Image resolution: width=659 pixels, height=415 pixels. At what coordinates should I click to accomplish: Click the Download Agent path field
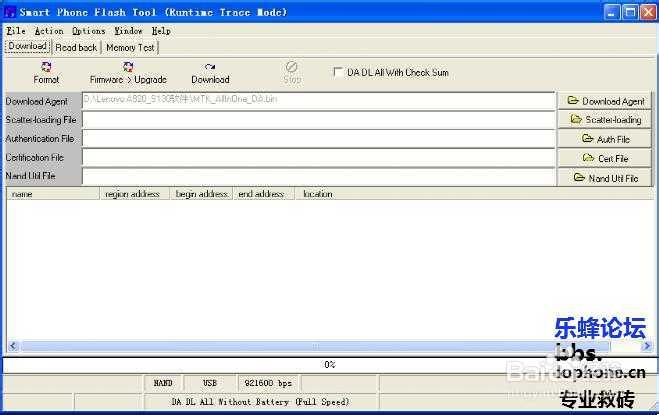click(319, 100)
